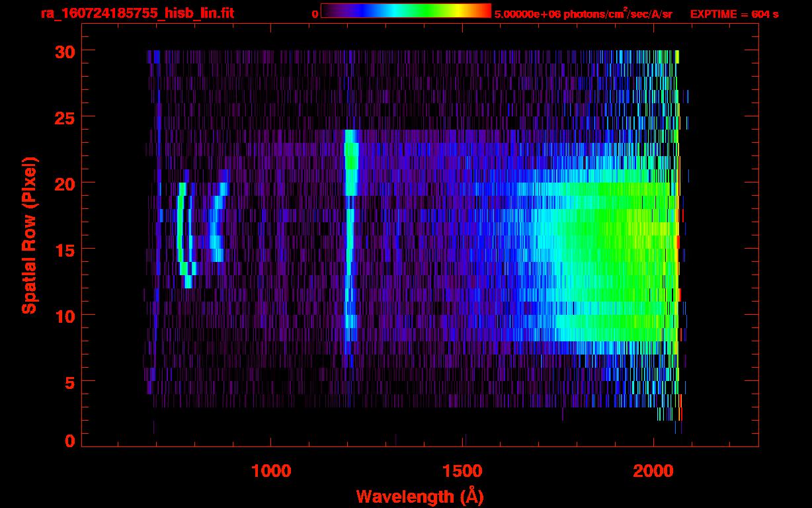Click the 5.00000e+06 photons colorbar maximum label
The height and width of the screenshot is (508, 812).
pos(583,13)
